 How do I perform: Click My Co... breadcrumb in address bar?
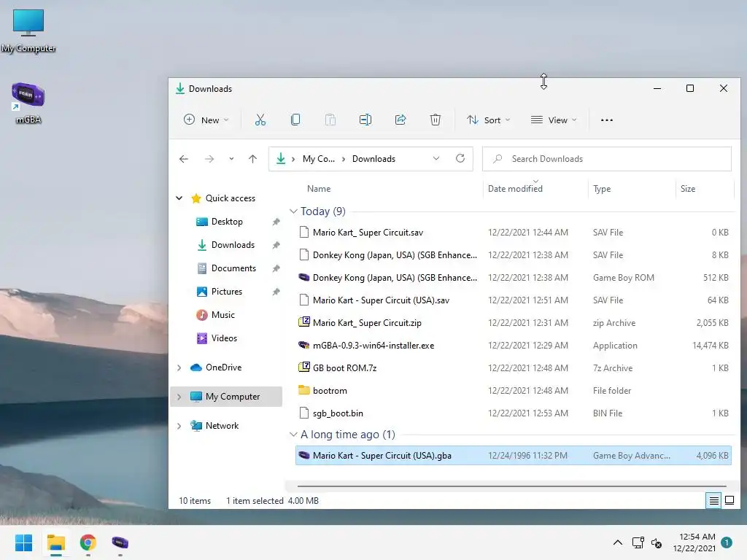pyautogui.click(x=319, y=158)
